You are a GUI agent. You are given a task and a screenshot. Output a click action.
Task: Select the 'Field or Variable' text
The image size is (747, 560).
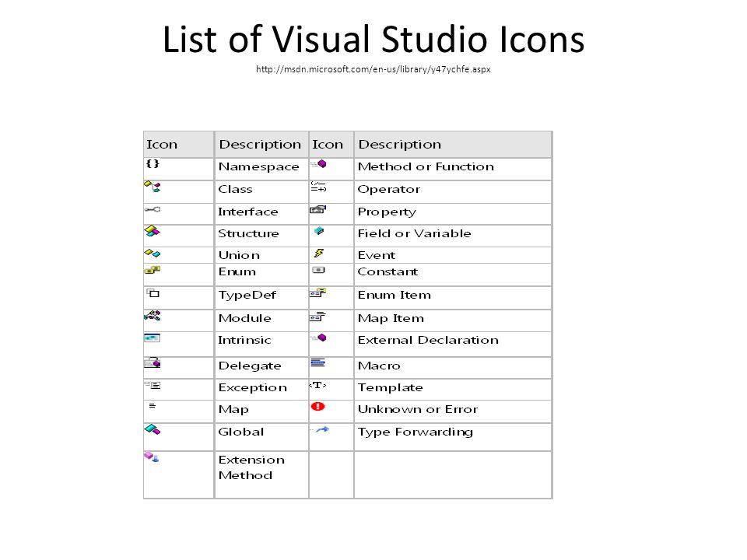415,233
